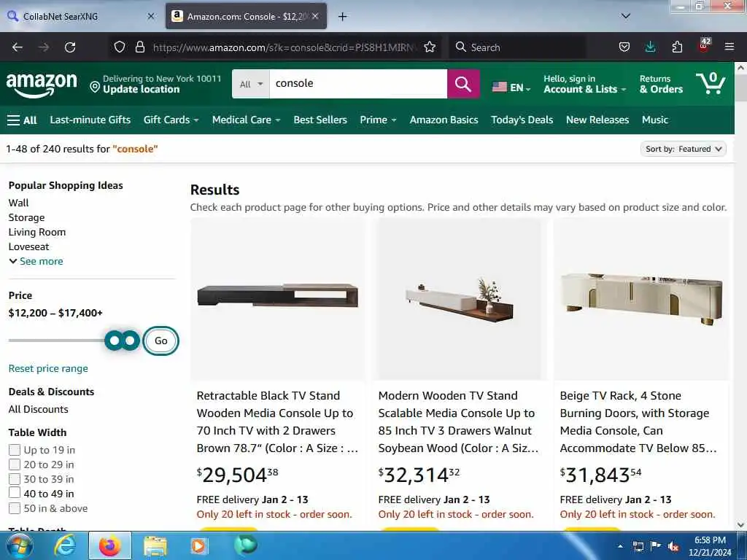Click the price slider track

click(56, 341)
